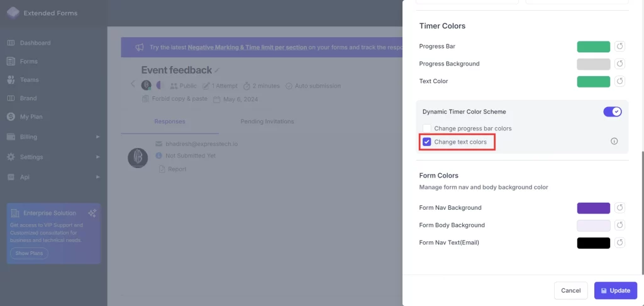Switch to the Responses tab
This screenshot has height=306, width=644.
click(170, 122)
